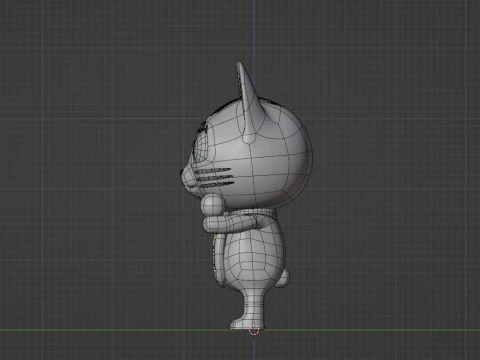The width and height of the screenshot is (480, 360).
Task: Select the eye mesh on the face
Action: 201,146
